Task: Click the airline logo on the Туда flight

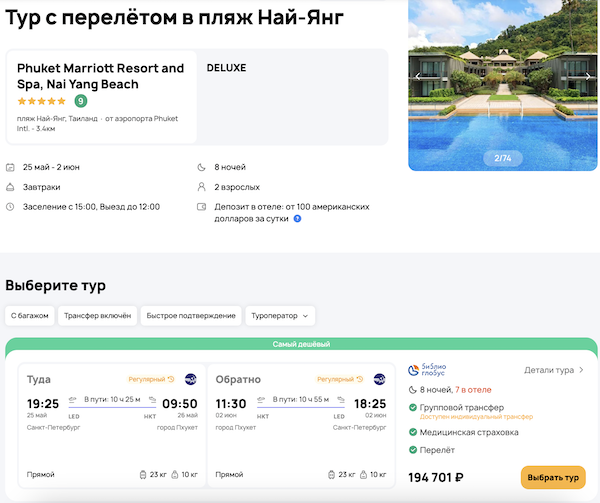Action: coord(190,379)
